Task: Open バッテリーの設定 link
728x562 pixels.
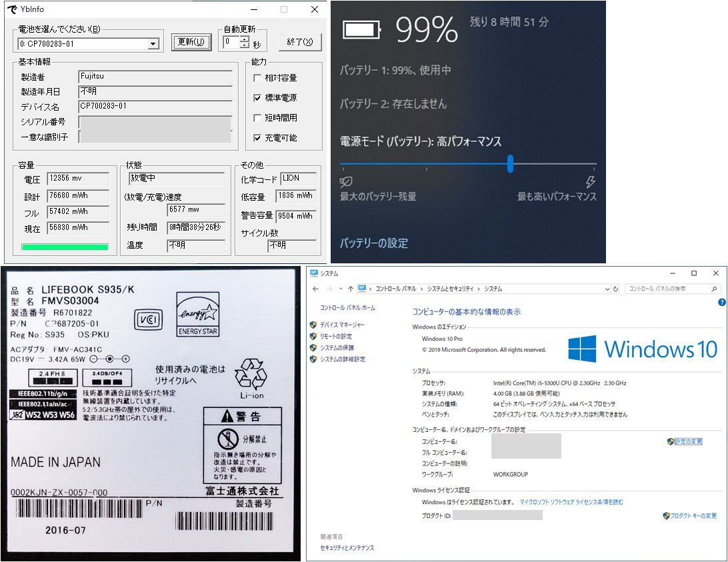Action: tap(374, 243)
